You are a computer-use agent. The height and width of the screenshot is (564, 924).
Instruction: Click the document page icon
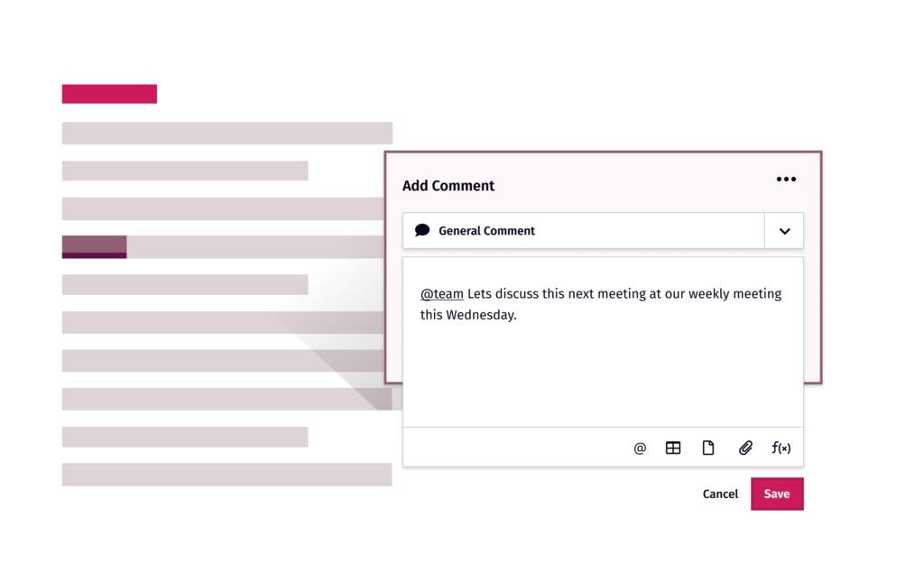708,448
